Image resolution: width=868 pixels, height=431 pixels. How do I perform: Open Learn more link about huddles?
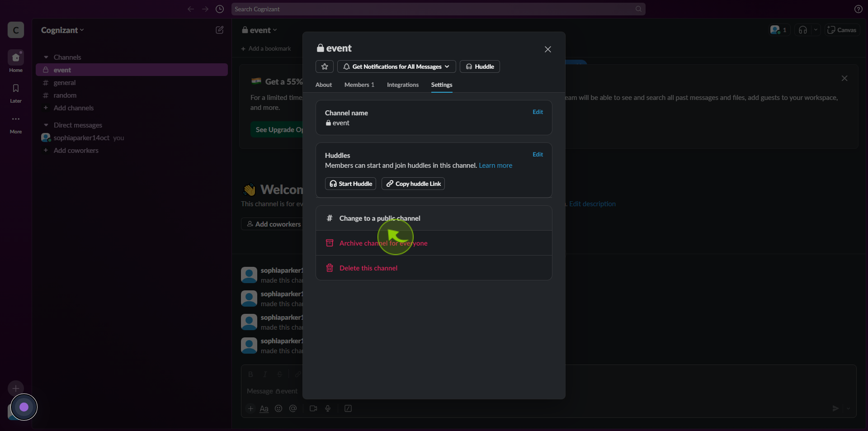(495, 166)
